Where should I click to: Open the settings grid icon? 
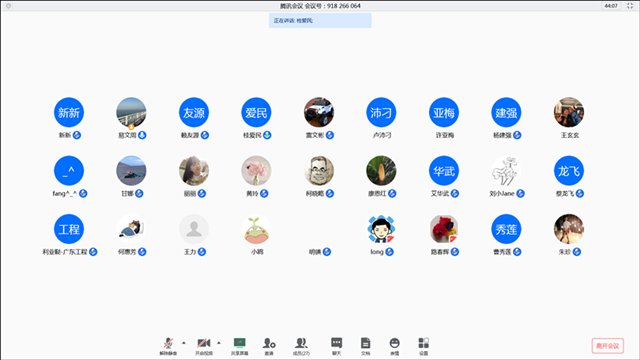pyautogui.click(x=424, y=346)
